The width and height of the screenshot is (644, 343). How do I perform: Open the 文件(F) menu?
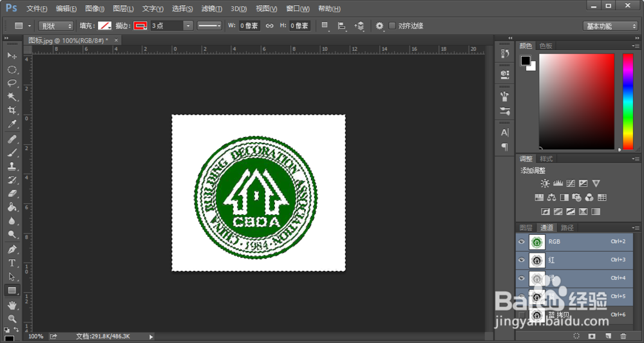point(37,8)
